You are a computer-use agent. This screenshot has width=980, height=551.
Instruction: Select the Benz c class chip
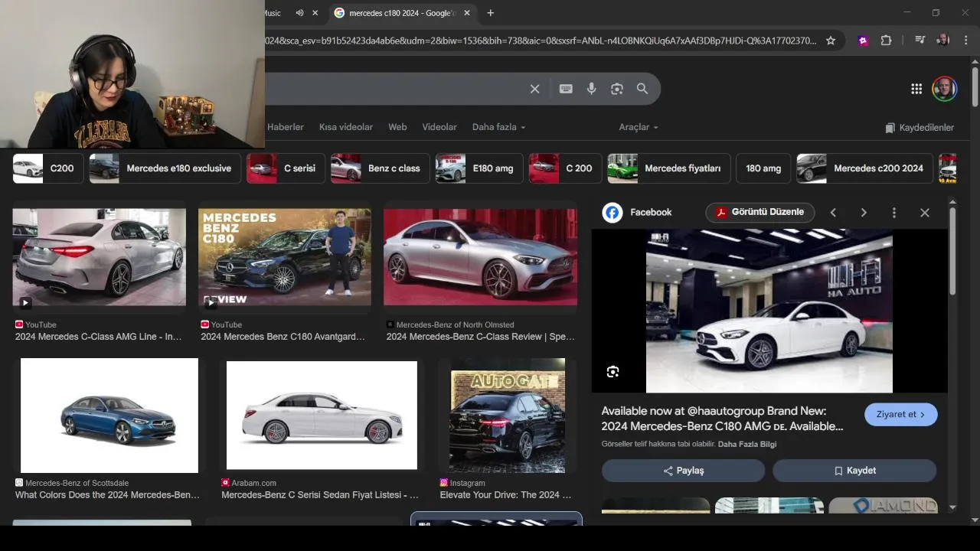pos(381,168)
